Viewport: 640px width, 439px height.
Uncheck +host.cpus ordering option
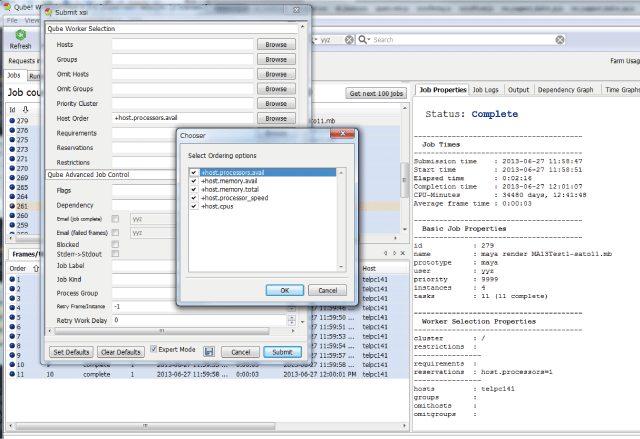[x=194, y=206]
